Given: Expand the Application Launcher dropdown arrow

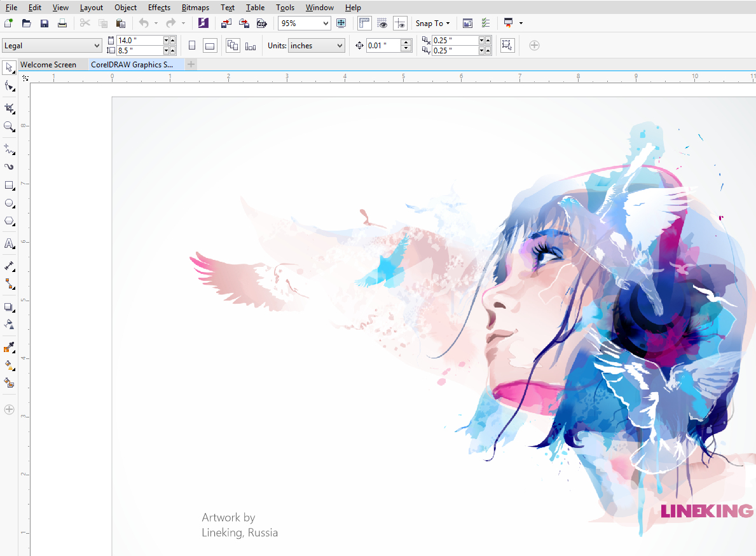Looking at the screenshot, I should click(521, 23).
